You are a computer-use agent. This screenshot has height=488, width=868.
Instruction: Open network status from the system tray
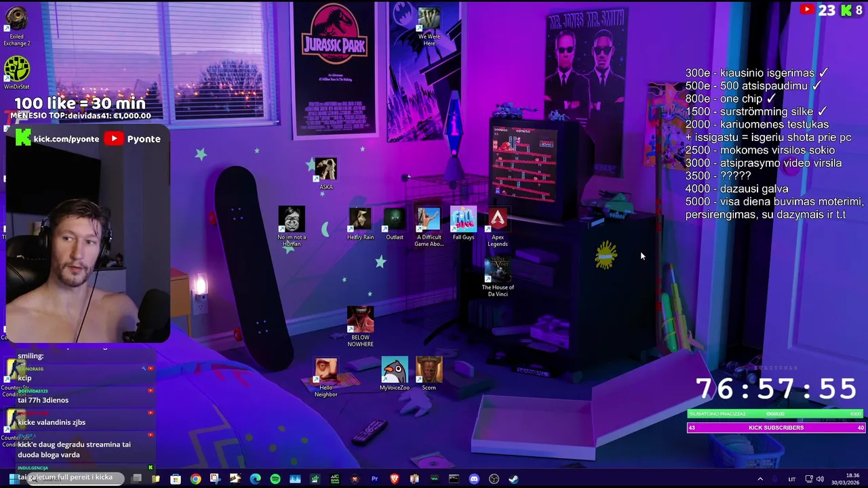pos(809,479)
